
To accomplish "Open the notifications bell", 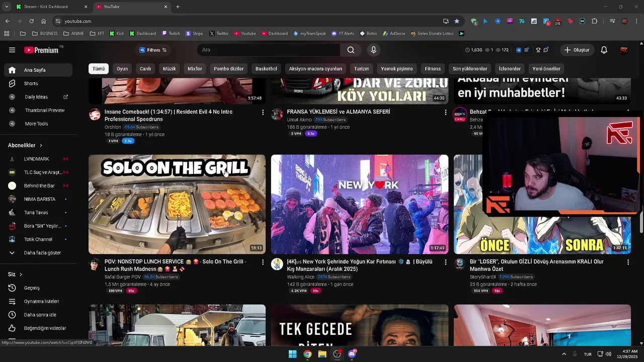I will tap(604, 50).
